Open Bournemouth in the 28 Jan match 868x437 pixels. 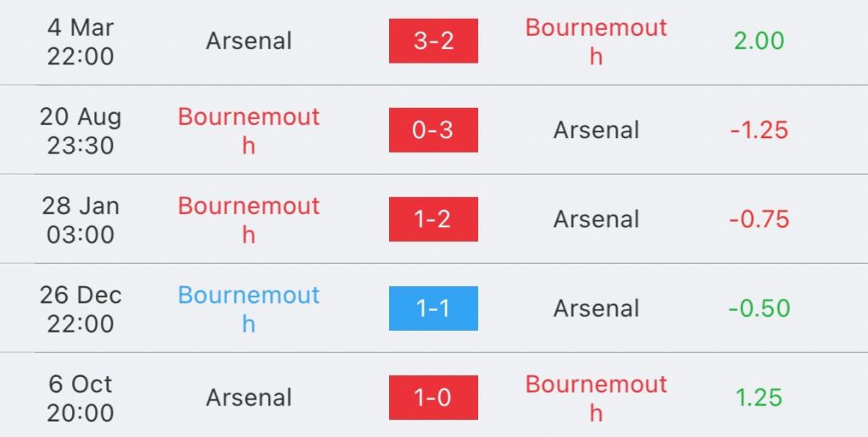(x=249, y=219)
